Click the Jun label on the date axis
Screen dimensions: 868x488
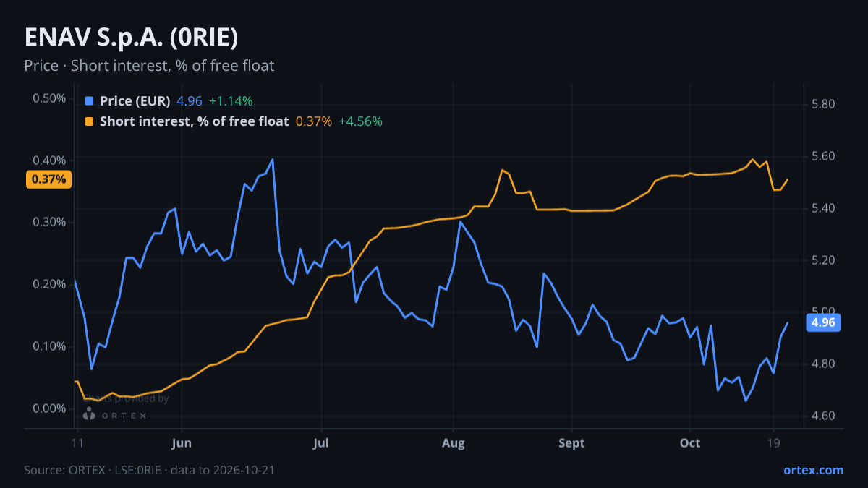tap(182, 443)
